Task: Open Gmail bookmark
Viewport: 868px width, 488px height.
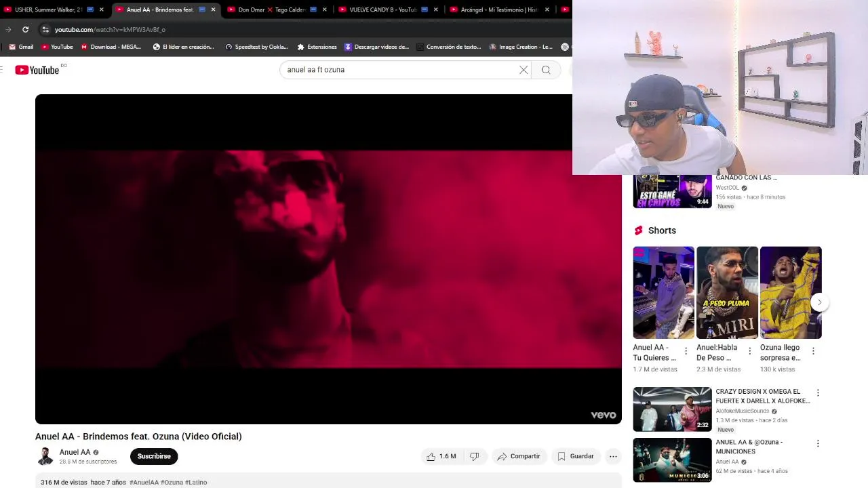Action: [x=21, y=47]
